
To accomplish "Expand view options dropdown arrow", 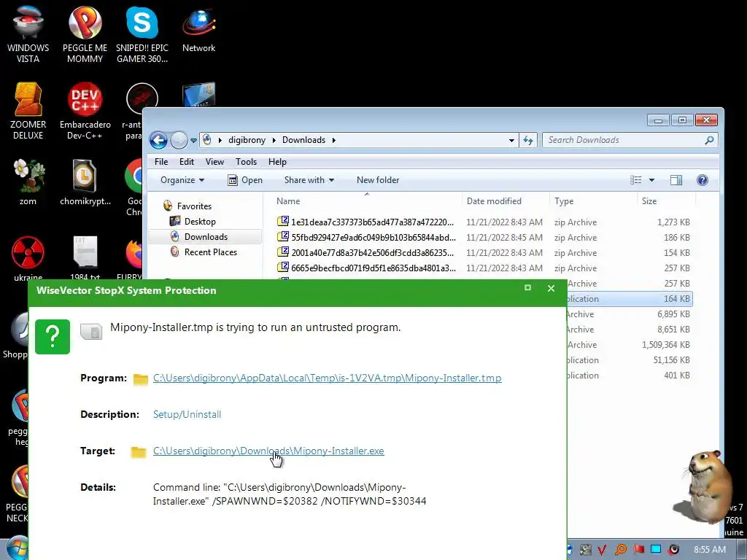I will pos(651,180).
